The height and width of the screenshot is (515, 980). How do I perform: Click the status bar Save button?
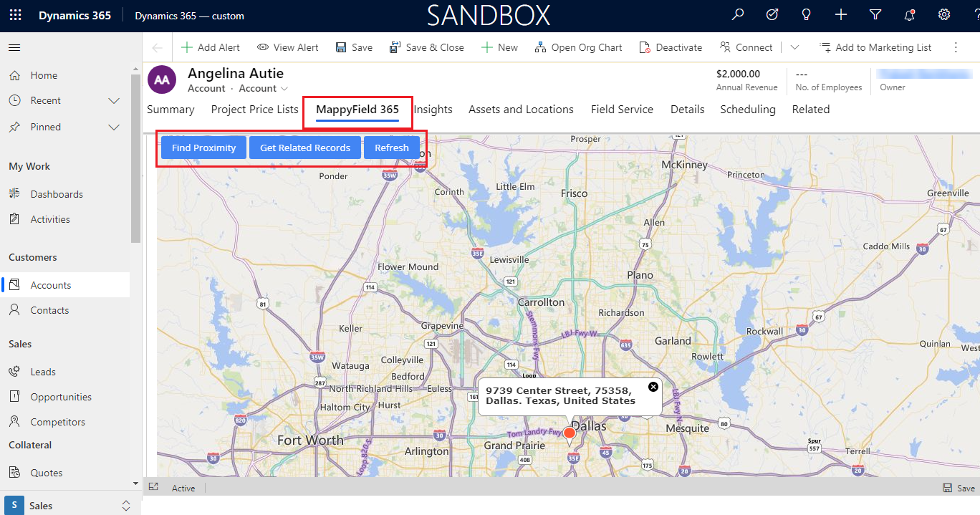959,488
